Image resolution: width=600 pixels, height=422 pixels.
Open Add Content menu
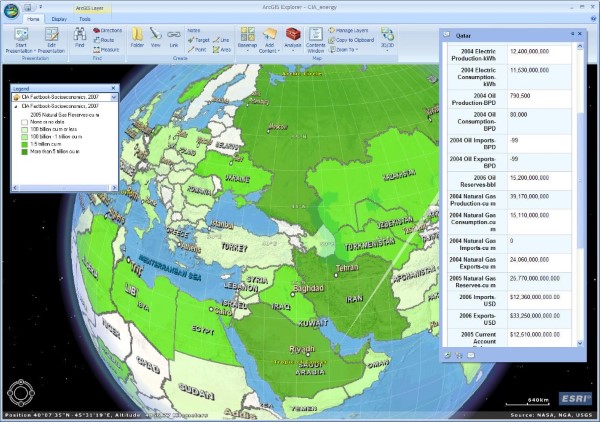(269, 39)
